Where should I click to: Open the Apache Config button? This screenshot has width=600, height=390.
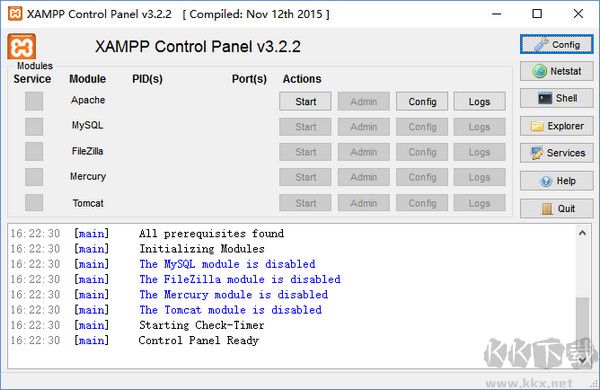tap(422, 101)
